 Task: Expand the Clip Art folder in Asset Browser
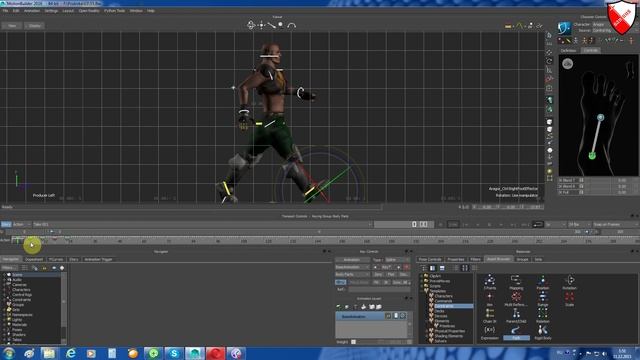pyautogui.click(x=421, y=276)
